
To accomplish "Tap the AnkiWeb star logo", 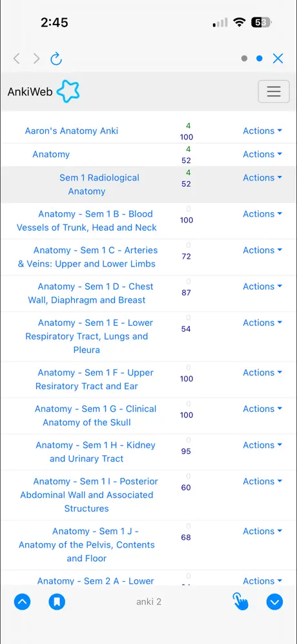I will click(68, 92).
